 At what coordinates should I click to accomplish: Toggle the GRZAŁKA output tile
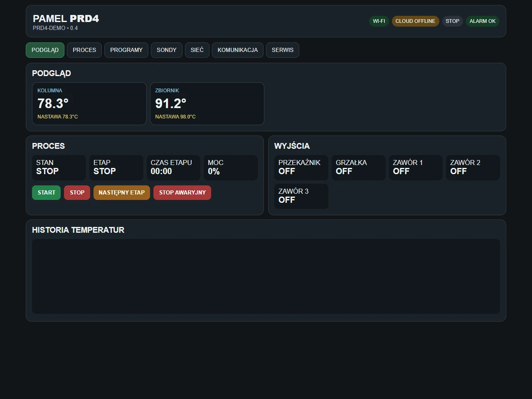click(359, 167)
